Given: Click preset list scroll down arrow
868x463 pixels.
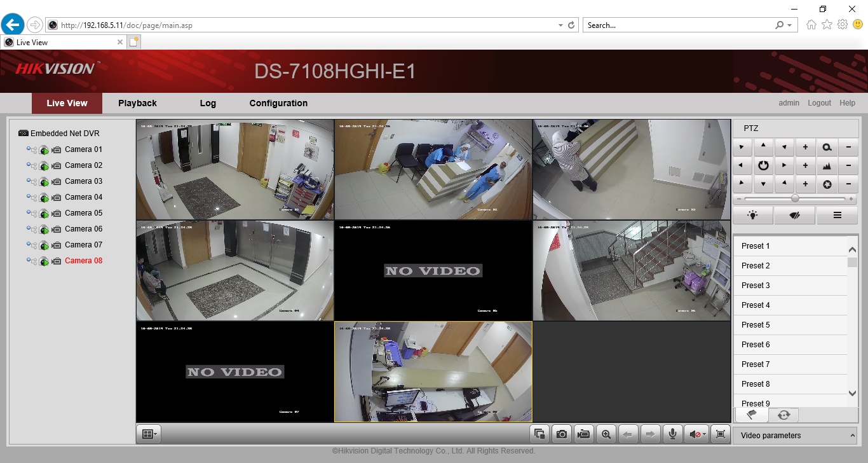Looking at the screenshot, I should [x=853, y=394].
